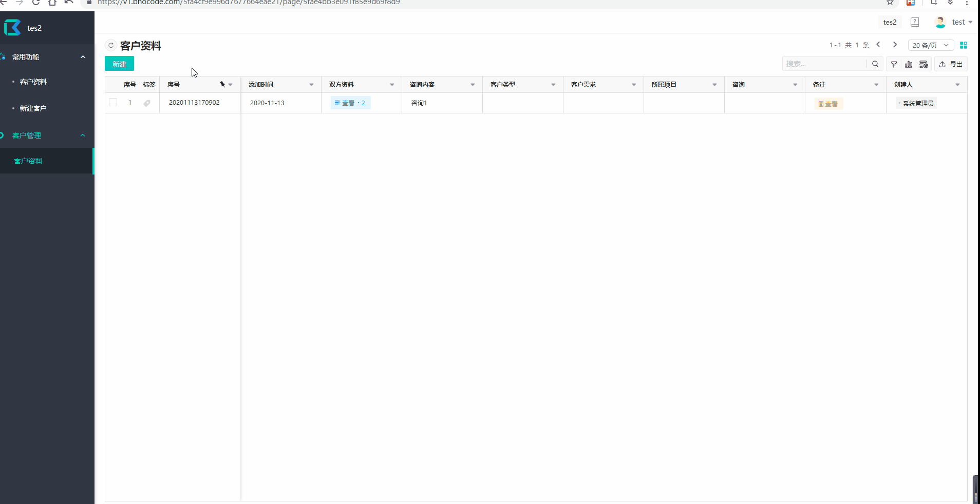980x504 pixels.
Task: Click the browser home icon
Action: click(x=52, y=3)
